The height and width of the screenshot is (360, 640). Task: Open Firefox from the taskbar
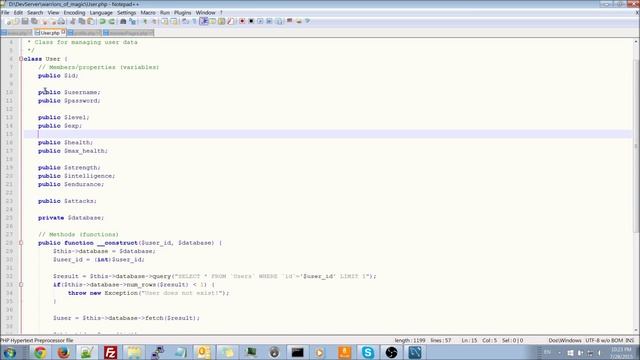click(63, 353)
